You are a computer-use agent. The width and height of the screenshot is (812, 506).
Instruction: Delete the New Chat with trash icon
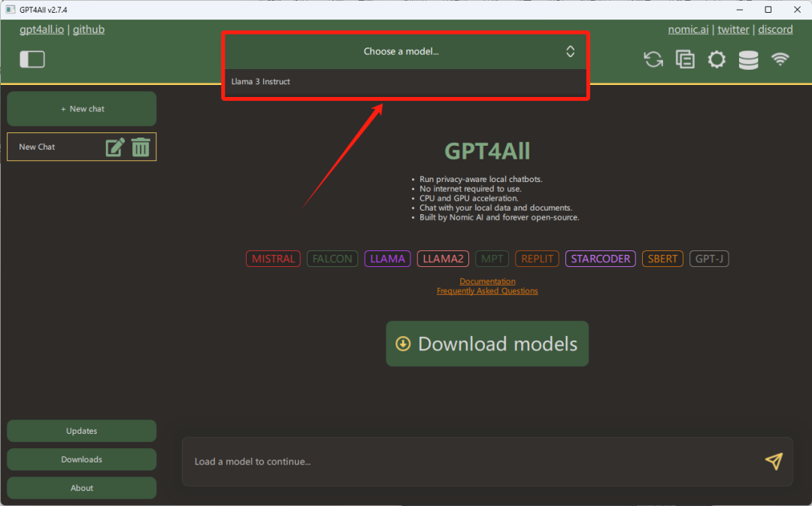click(x=141, y=147)
